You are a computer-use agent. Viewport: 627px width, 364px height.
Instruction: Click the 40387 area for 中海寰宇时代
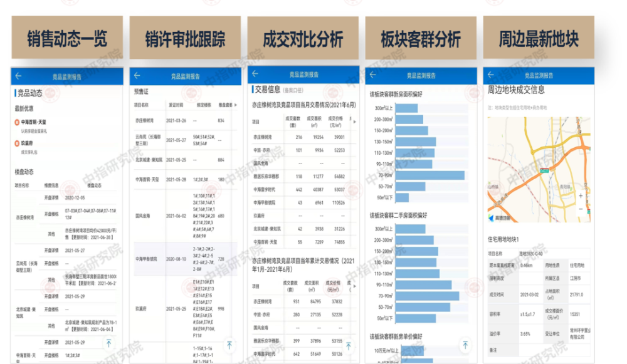pyautogui.click(x=318, y=189)
